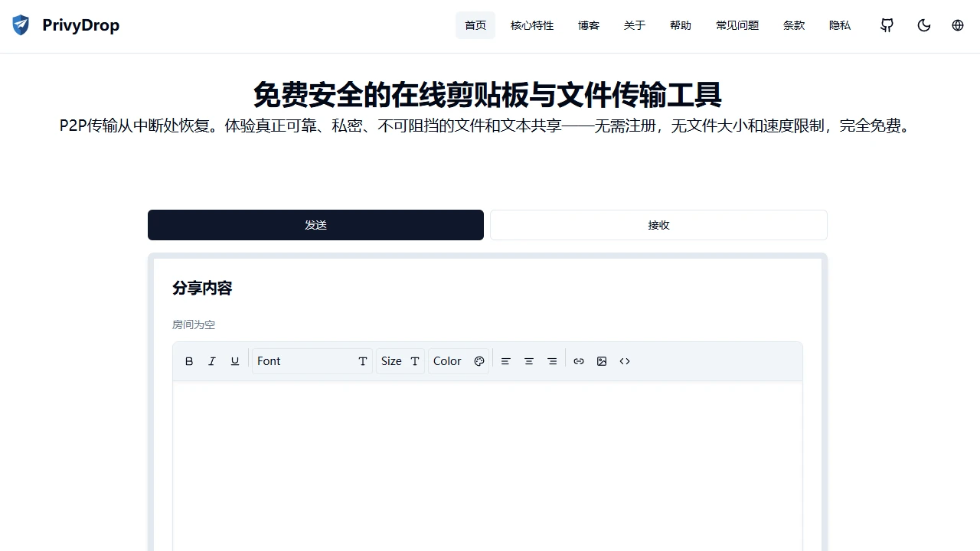Image resolution: width=980 pixels, height=551 pixels.
Task: Insert an image via image icon
Action: tap(602, 361)
